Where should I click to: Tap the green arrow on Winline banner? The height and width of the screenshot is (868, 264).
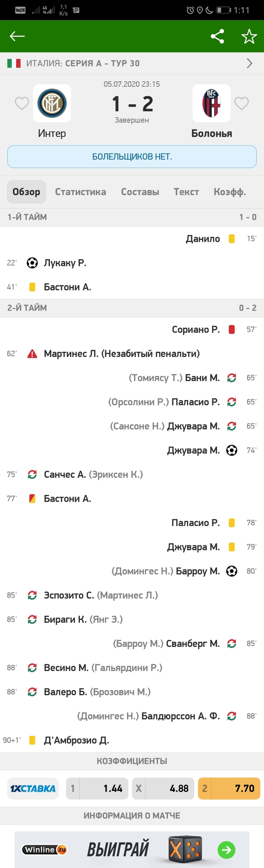[226, 850]
